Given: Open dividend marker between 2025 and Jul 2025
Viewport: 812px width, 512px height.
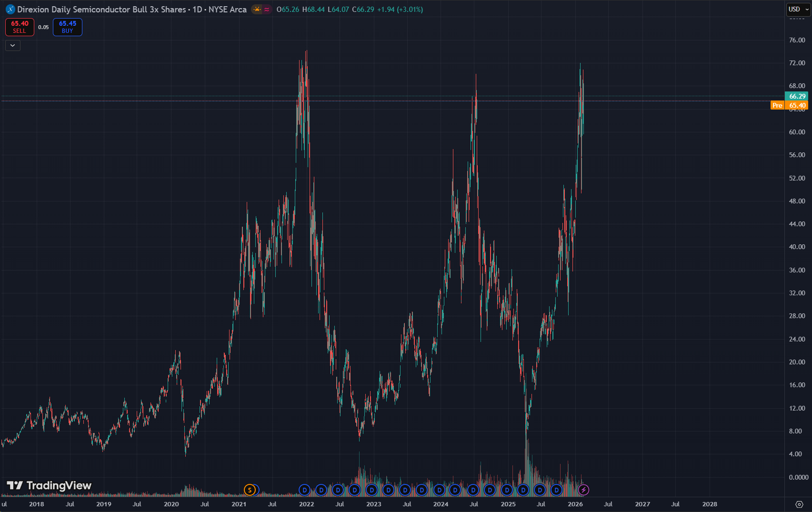Looking at the screenshot, I should 523,490.
